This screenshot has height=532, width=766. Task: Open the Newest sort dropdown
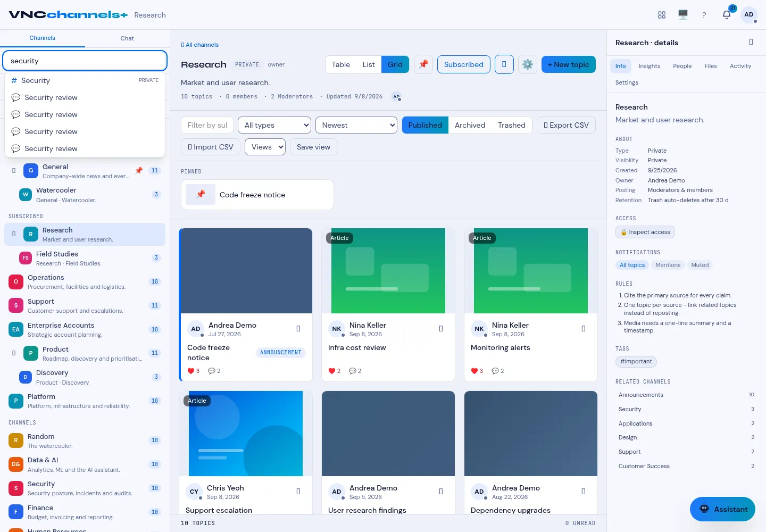tap(356, 125)
